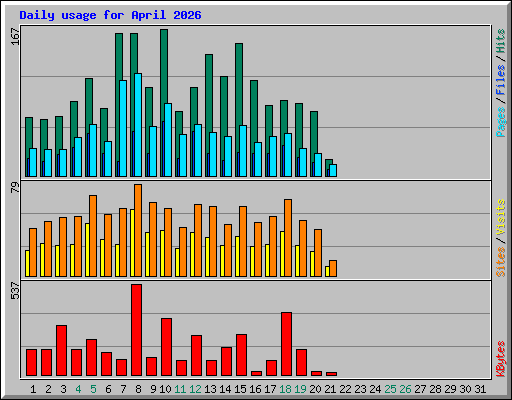Click day label 2 on the x-axis

click(48, 389)
